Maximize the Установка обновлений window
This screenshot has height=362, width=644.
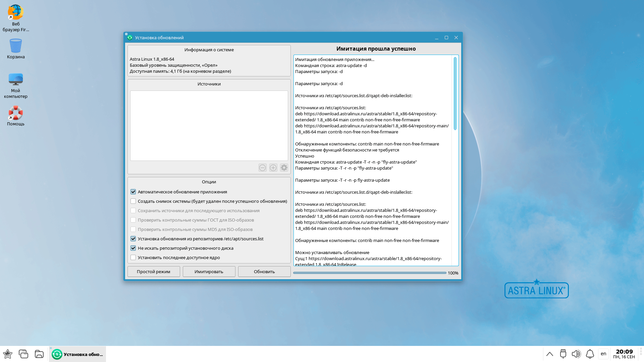(446, 38)
